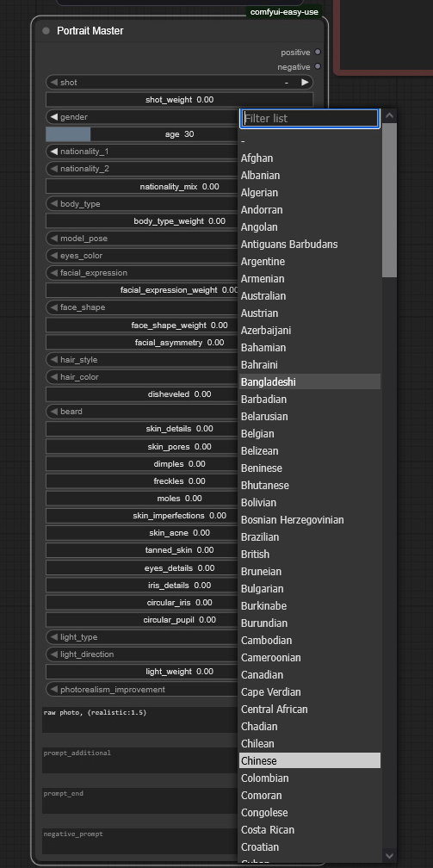Click the left arrow on the gender widget

(53, 117)
